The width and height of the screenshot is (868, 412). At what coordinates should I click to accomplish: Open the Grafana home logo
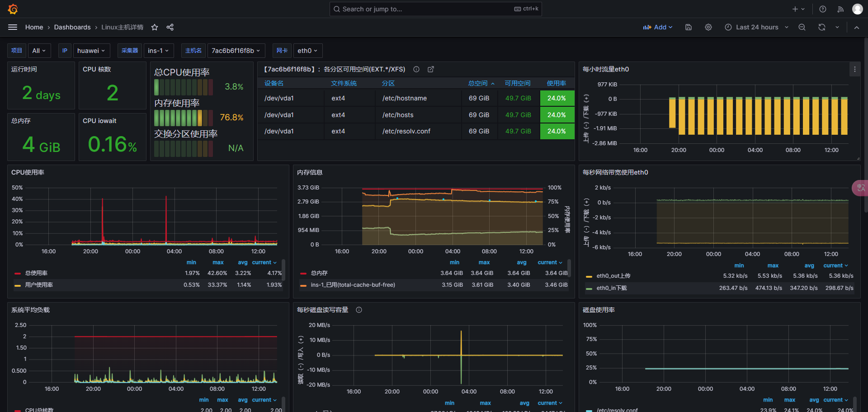click(x=13, y=9)
